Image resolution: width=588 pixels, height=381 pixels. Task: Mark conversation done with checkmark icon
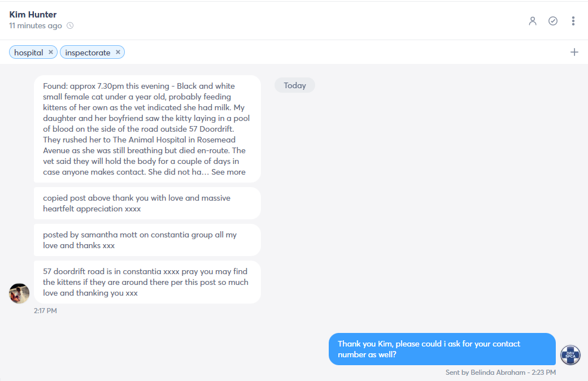(x=553, y=21)
